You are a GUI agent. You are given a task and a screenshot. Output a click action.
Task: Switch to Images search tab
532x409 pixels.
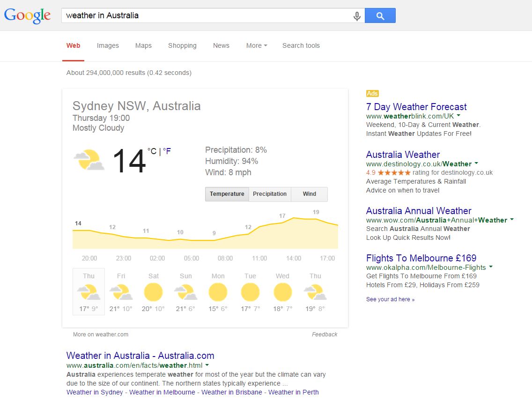(x=108, y=45)
